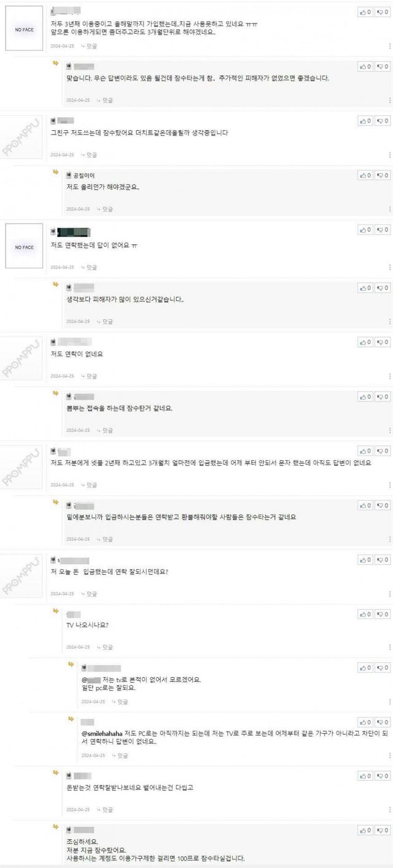
Task: Upvote the top comment about 3년째 이용중
Action: (366, 12)
